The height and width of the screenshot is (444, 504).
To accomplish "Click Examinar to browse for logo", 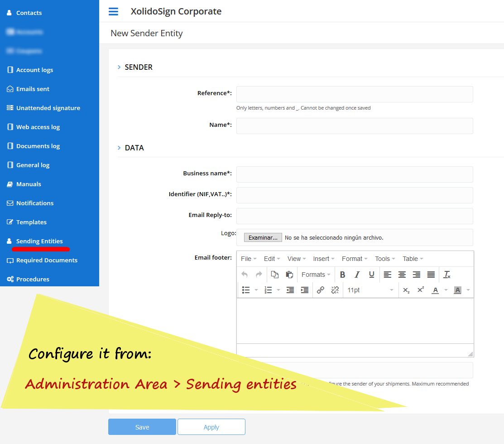I will [263, 237].
